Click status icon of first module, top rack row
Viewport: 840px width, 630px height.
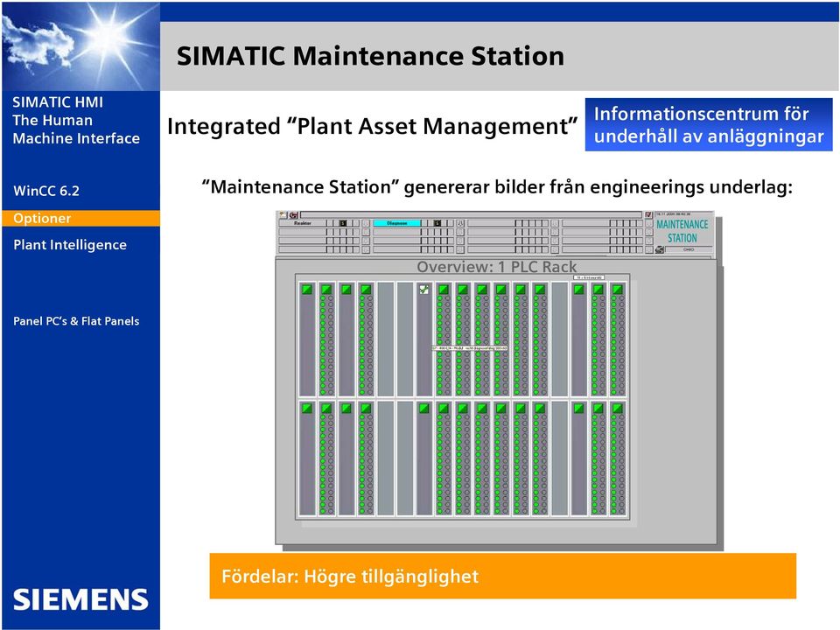point(307,290)
